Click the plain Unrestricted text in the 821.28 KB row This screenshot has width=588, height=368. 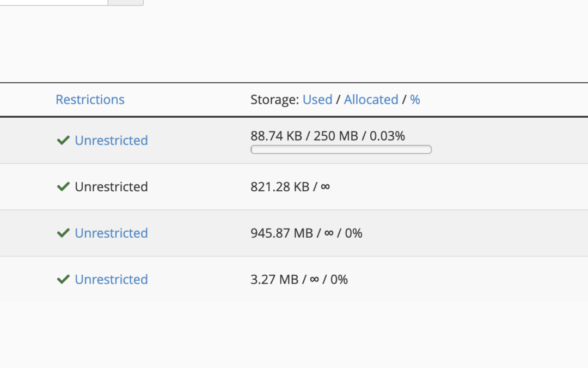point(112,186)
